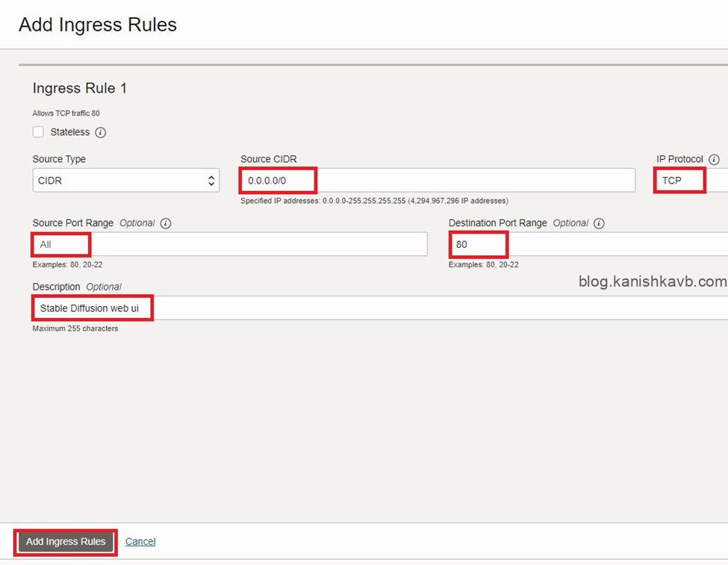The image size is (728, 565).
Task: Click the IP Protocol info icon
Action: [x=714, y=160]
